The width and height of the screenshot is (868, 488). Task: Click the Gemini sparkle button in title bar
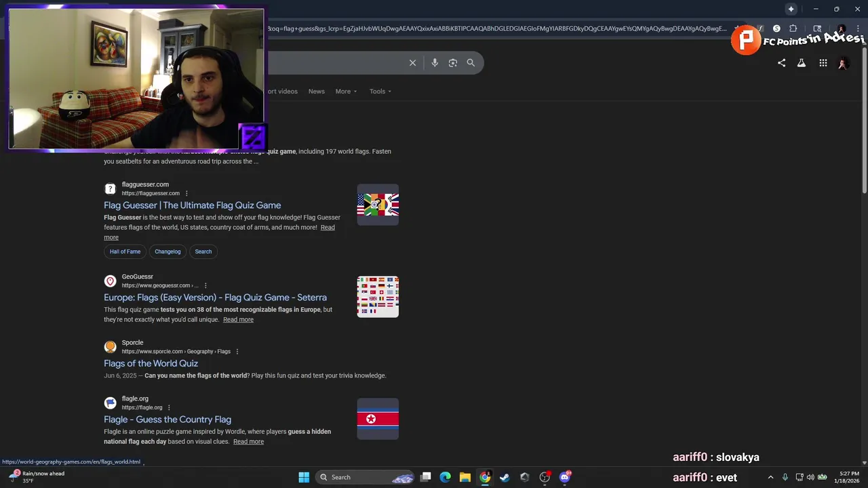point(791,9)
